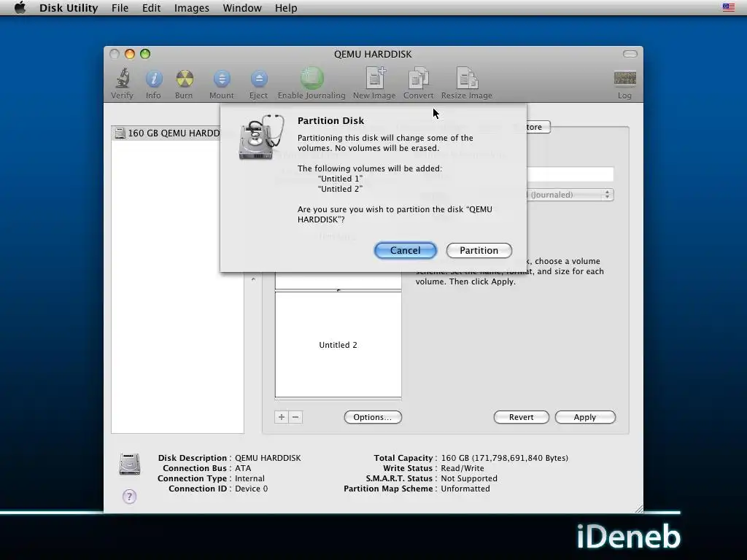Click the Enable Journaling toolbar icon

click(x=311, y=78)
